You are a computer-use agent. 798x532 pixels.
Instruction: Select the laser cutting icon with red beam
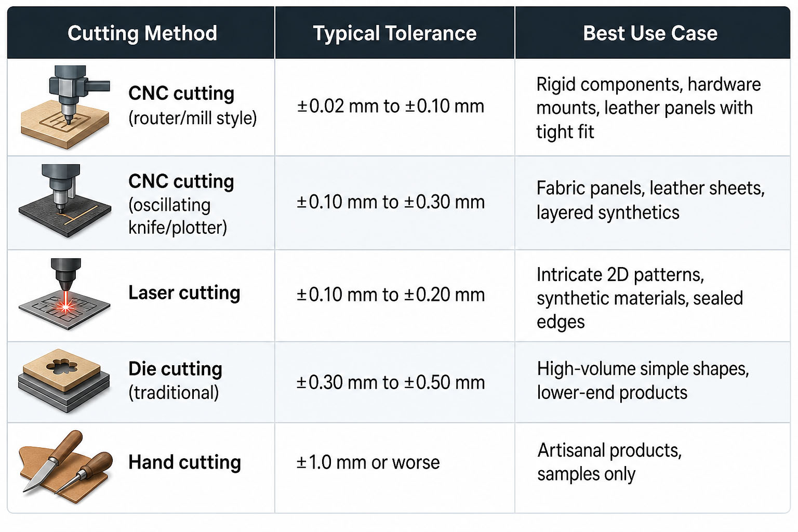(x=64, y=294)
